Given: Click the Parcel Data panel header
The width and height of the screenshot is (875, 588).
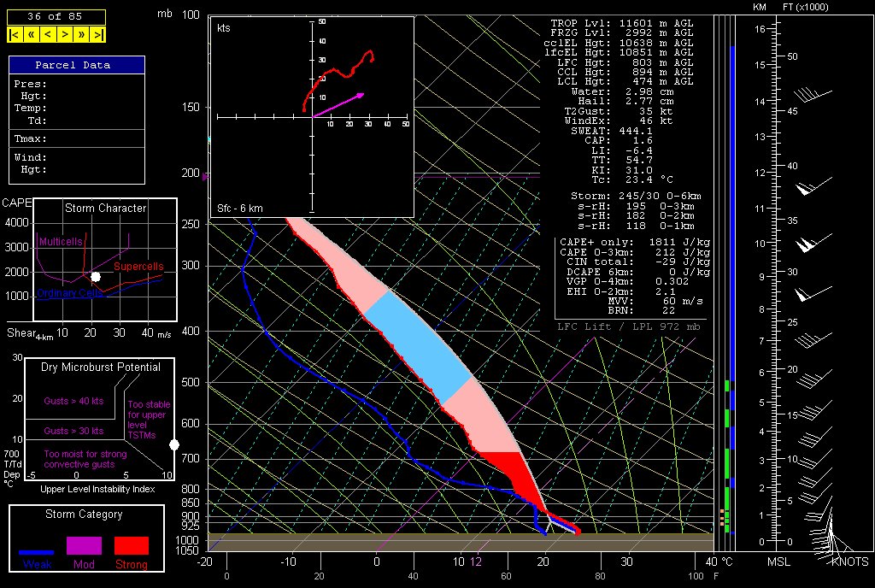Looking at the screenshot, I should tap(76, 65).
